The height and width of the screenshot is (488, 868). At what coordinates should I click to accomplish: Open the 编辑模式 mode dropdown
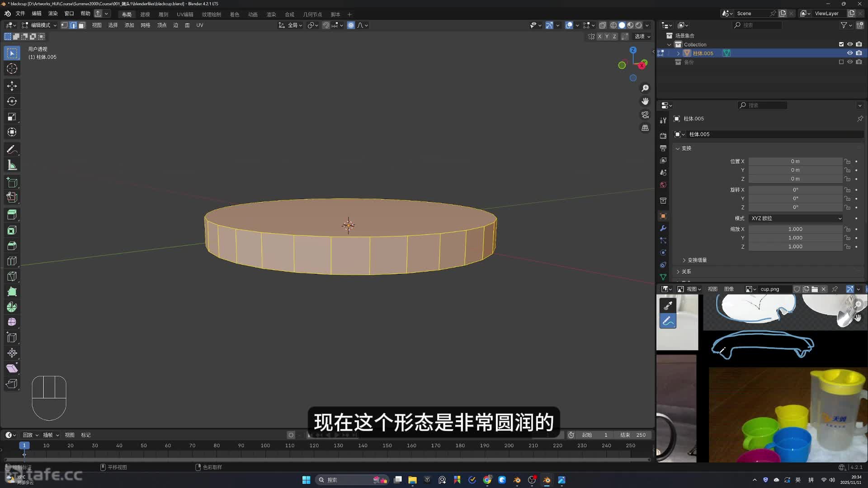40,25
